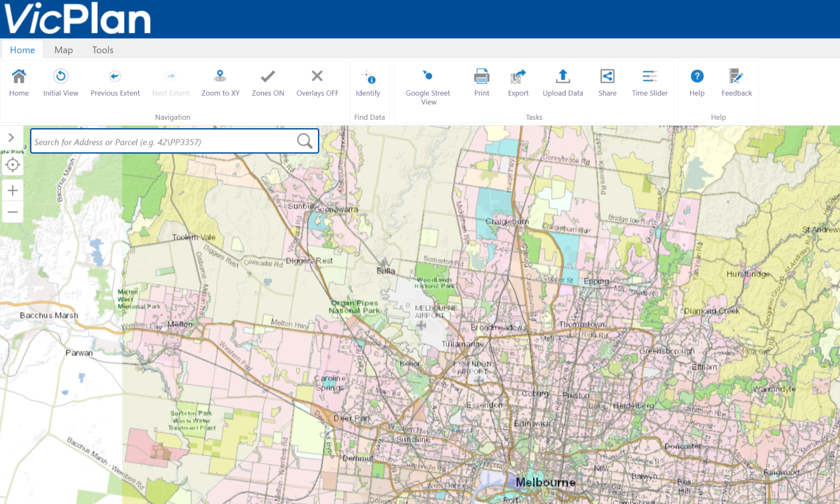Click the Melbourne label on map
840x504 pixels.
click(545, 482)
